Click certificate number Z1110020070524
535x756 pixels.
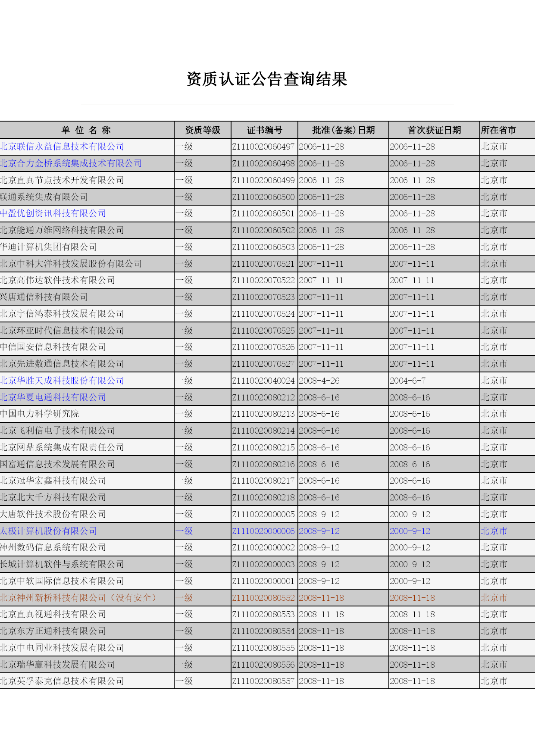[263, 314]
